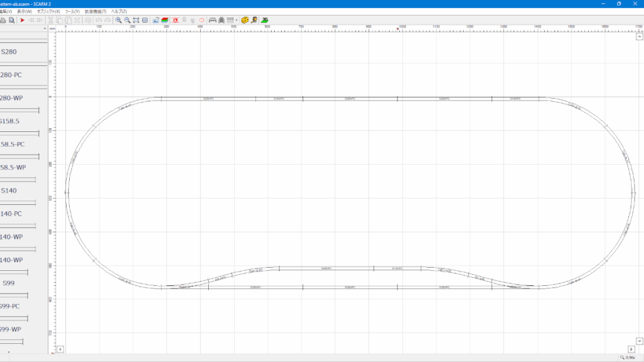This screenshot has height=362, width=644.
Task: Click the zoom out magnifier icon
Action: (x=127, y=20)
